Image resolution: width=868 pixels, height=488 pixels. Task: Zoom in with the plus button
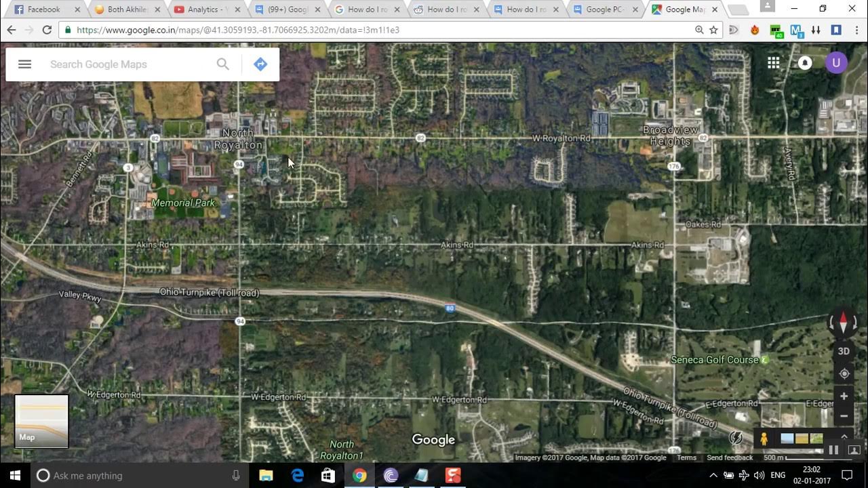pyautogui.click(x=844, y=396)
